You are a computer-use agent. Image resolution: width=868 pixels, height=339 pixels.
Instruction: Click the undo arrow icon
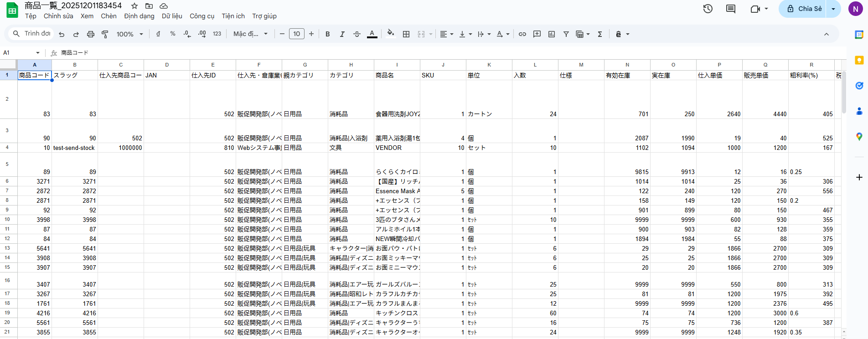tap(62, 34)
